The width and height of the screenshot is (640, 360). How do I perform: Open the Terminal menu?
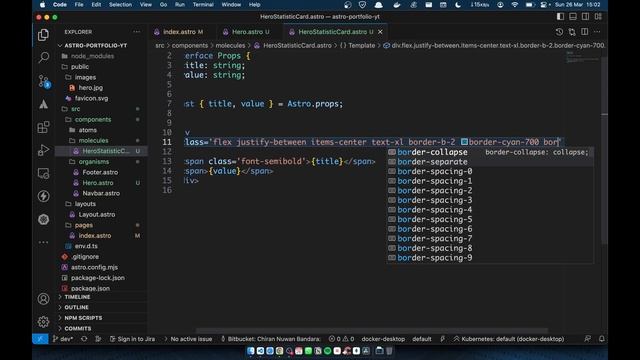click(x=203, y=5)
